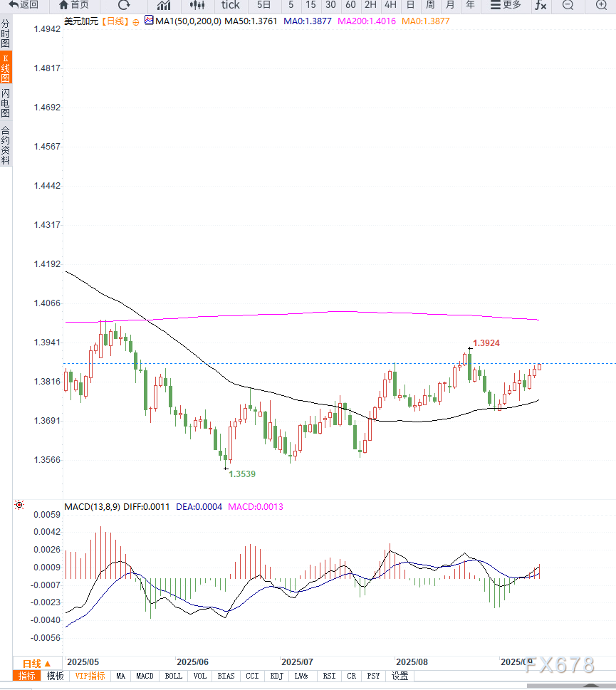The width and height of the screenshot is (616, 690).
Task: Click the MA1 indicator chart icon
Action: click(148, 21)
